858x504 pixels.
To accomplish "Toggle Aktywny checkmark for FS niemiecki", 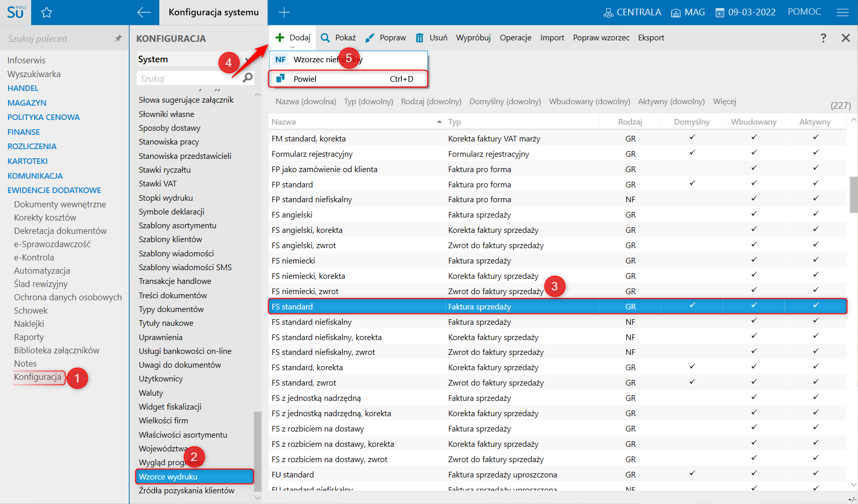I will click(816, 260).
